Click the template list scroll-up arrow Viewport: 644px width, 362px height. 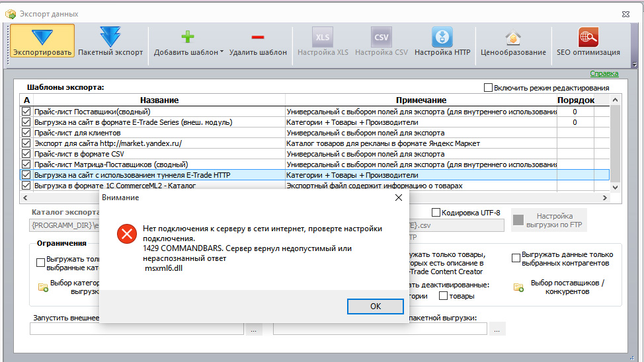click(615, 100)
